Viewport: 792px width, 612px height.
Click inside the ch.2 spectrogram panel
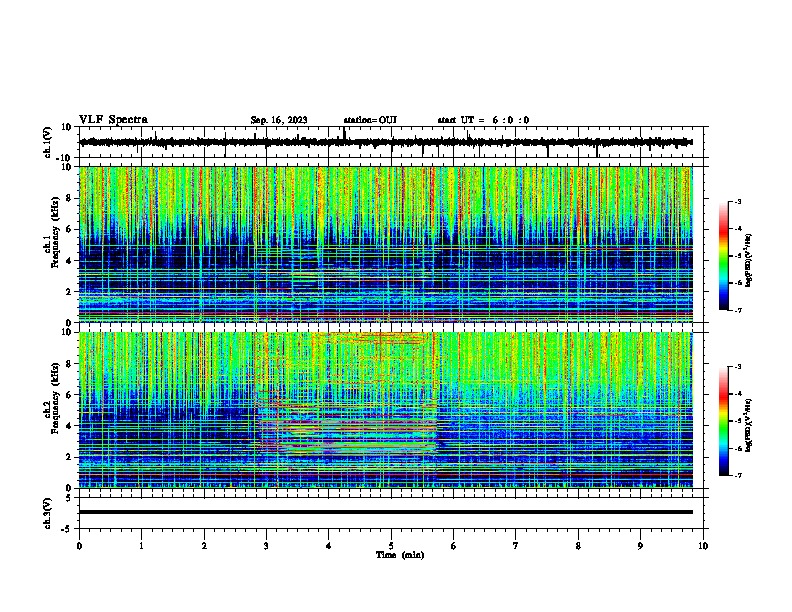[386, 410]
